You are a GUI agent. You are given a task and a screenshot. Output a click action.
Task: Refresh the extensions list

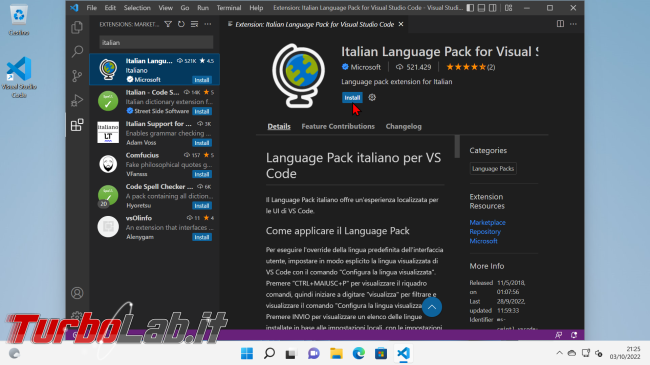(181, 24)
